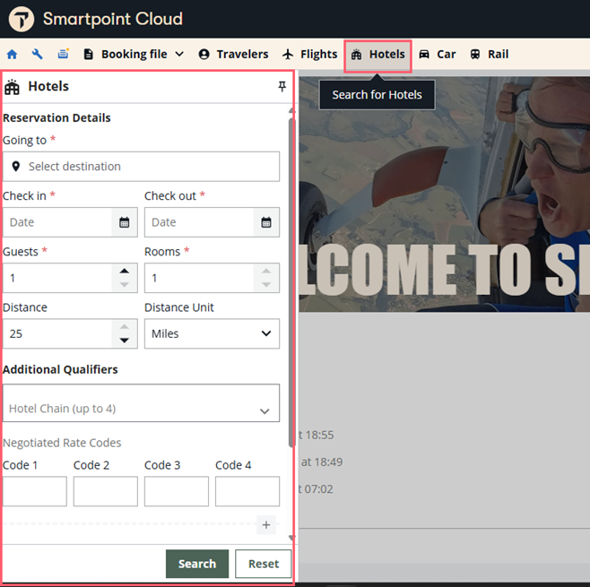590x587 pixels.
Task: Expand the Hotel Chain (up to 4) dropdown
Action: click(x=141, y=403)
